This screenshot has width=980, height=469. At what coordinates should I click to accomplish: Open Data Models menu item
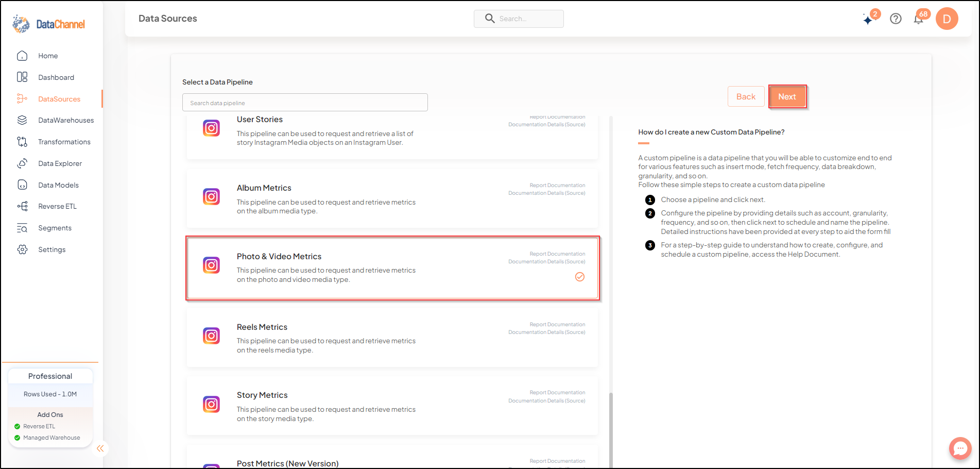point(58,185)
